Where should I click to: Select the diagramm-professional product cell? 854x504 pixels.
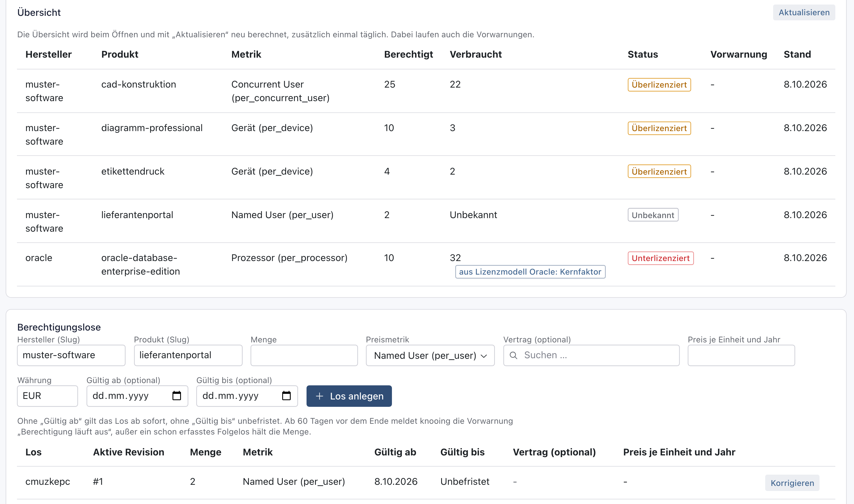pyautogui.click(x=152, y=128)
